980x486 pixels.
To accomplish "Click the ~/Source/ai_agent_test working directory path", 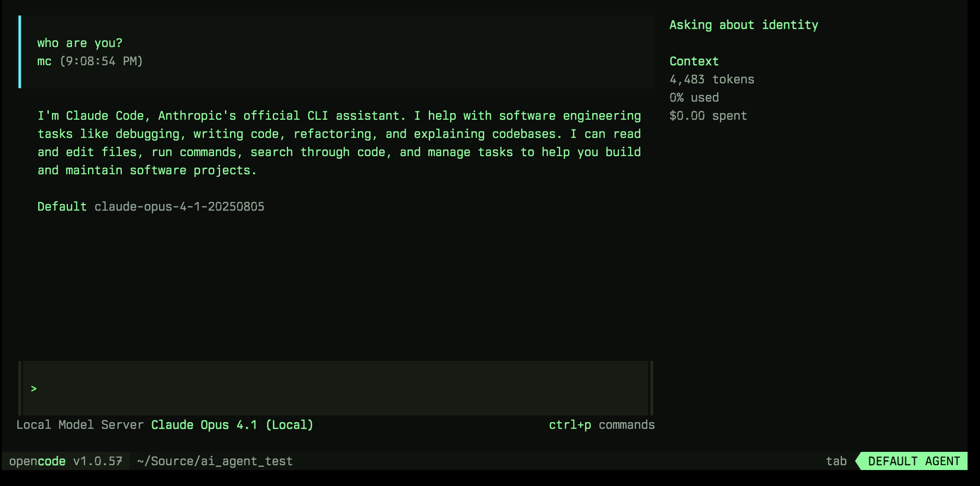I will 215,461.
